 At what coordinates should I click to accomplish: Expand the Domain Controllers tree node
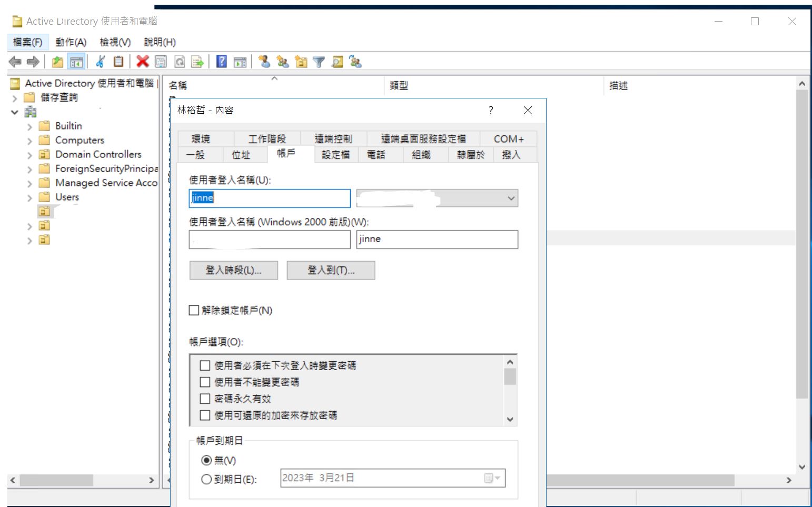pyautogui.click(x=29, y=155)
